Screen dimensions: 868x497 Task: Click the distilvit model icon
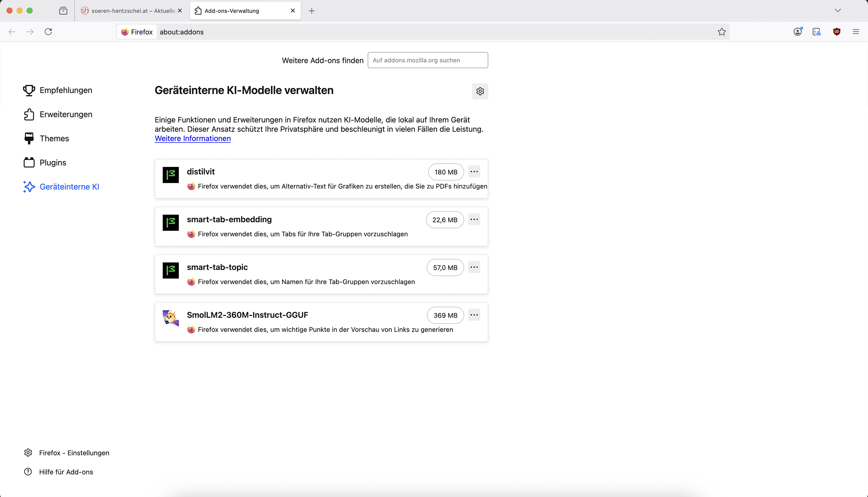(x=170, y=175)
